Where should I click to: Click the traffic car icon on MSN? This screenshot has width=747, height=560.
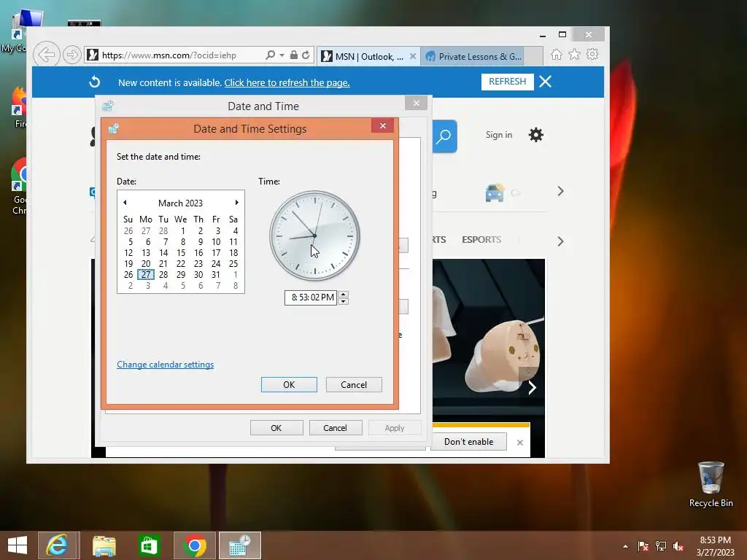495,192
